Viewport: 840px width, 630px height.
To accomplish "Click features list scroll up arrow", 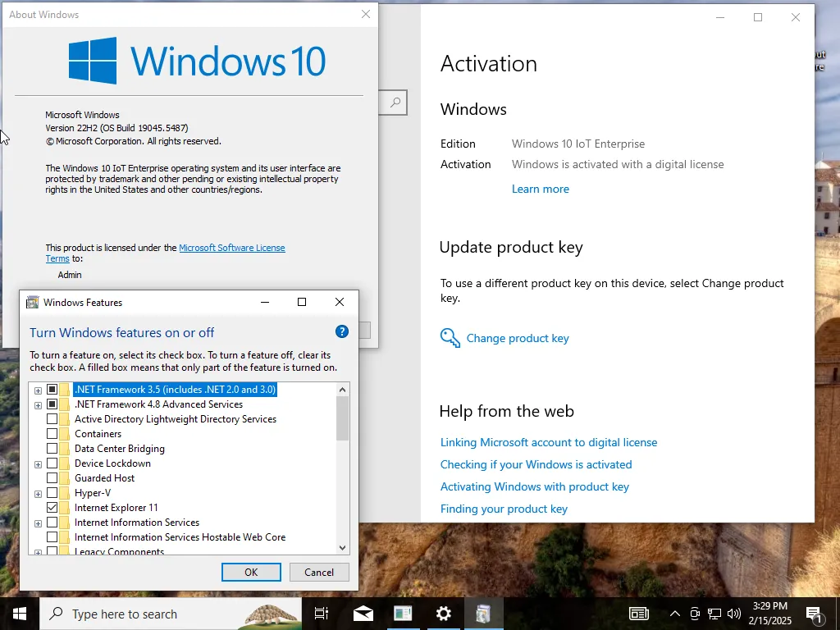I will [x=343, y=389].
